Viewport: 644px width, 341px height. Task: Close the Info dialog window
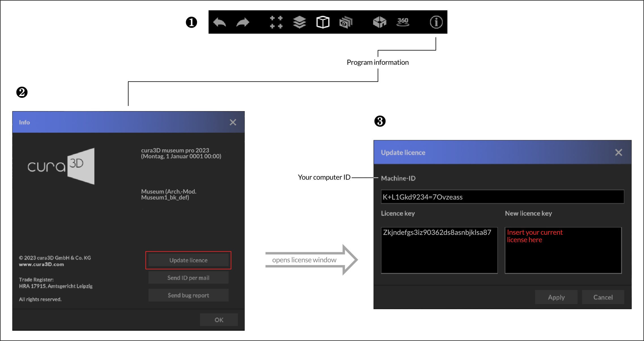point(233,122)
